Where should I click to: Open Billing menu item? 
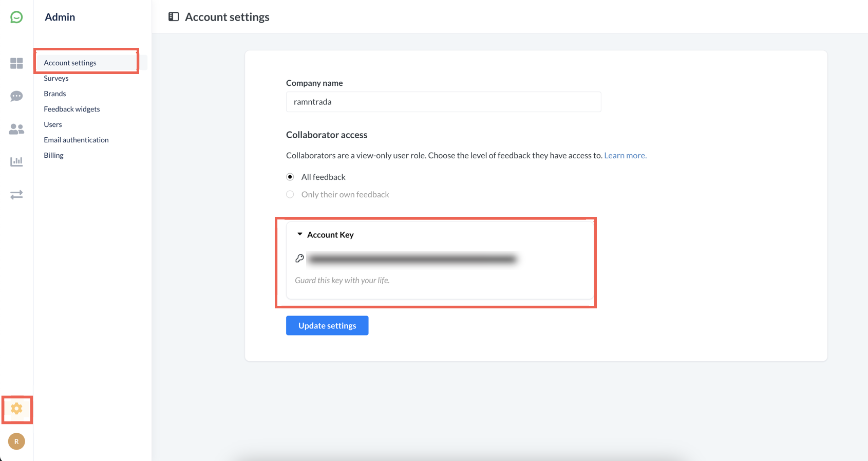pyautogui.click(x=53, y=155)
